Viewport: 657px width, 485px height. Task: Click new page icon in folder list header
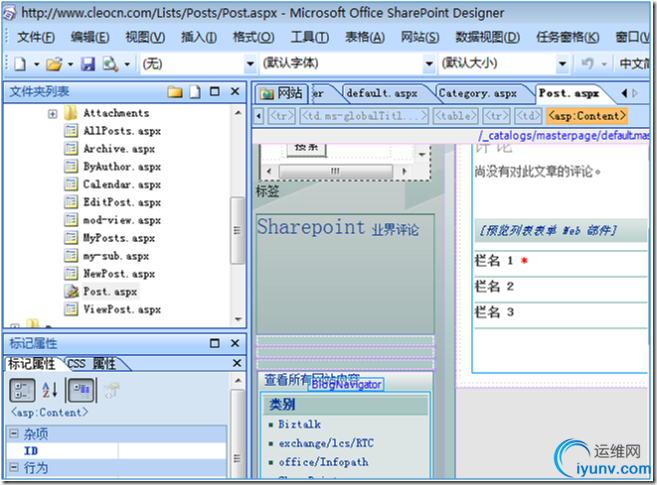pyautogui.click(x=195, y=92)
